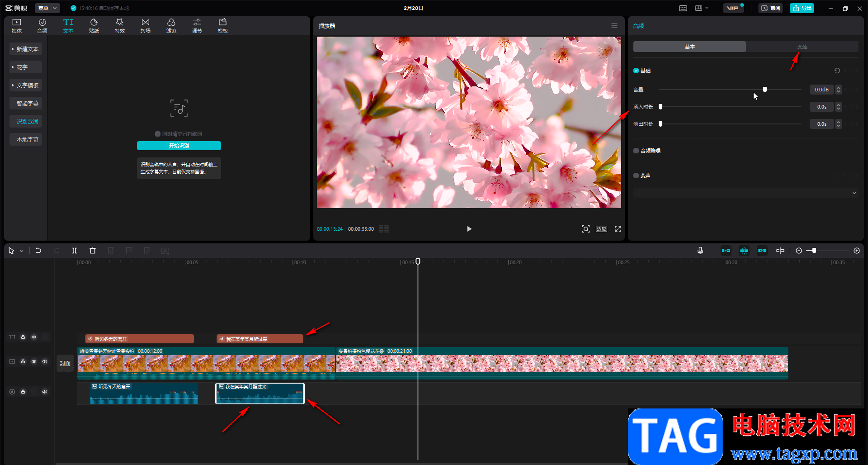Uncheck the 基础 checkbox

636,71
